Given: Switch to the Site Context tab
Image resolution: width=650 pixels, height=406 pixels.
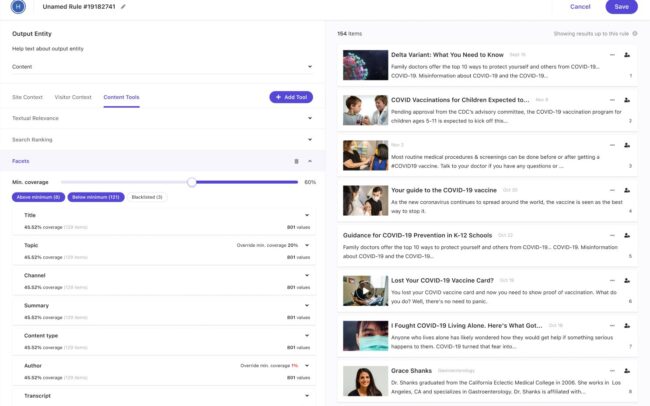Looking at the screenshot, I should 27,97.
